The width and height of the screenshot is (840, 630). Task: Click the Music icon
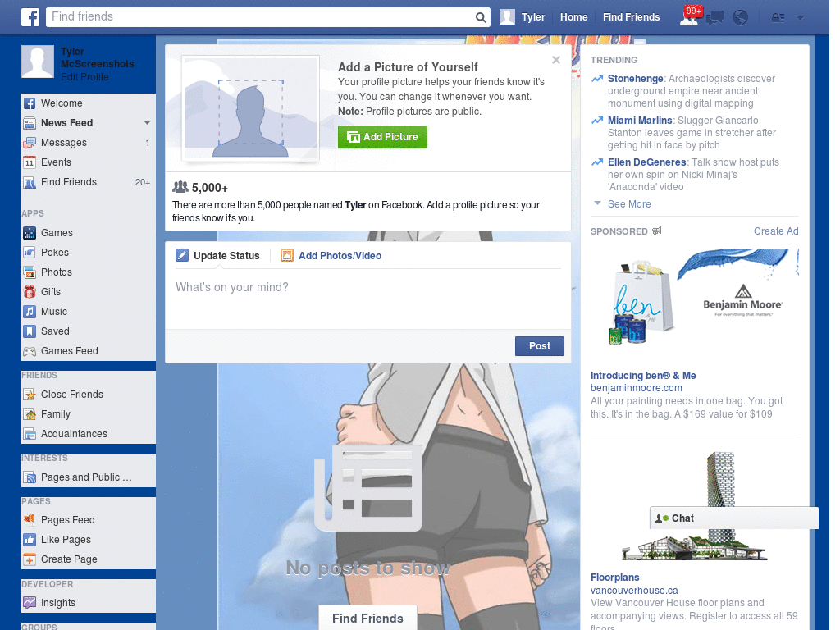(30, 311)
